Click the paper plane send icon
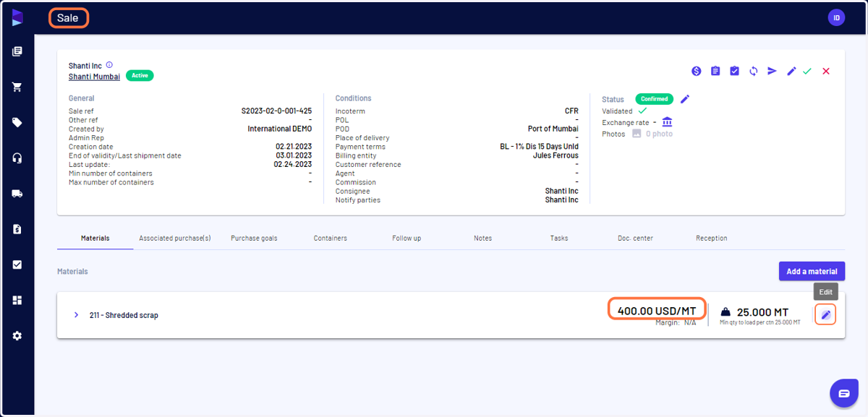The image size is (868, 417). [x=773, y=71]
